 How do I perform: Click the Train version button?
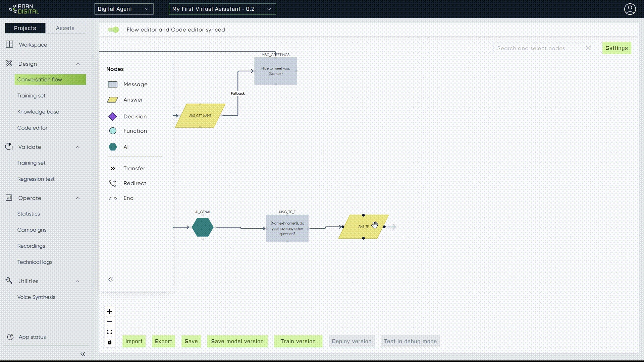point(298,341)
